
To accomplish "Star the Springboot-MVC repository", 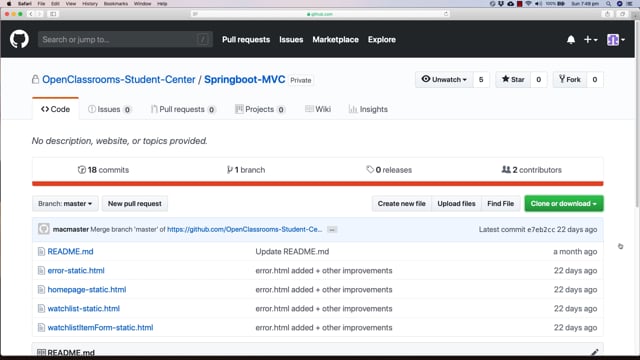I will pyautogui.click(x=513, y=80).
